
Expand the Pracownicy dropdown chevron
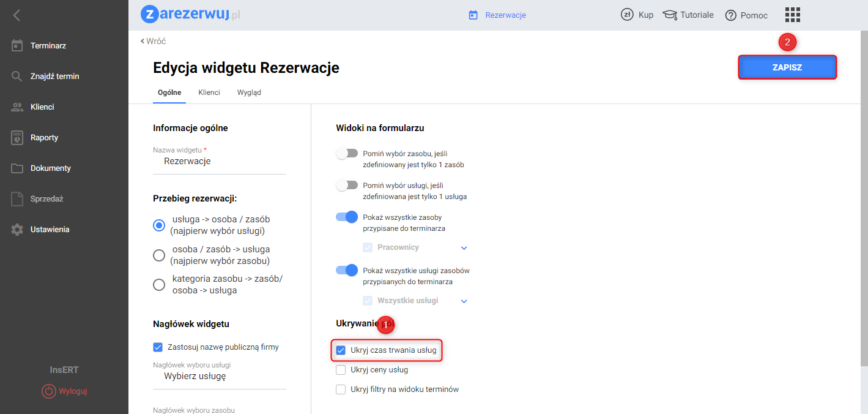coord(464,248)
